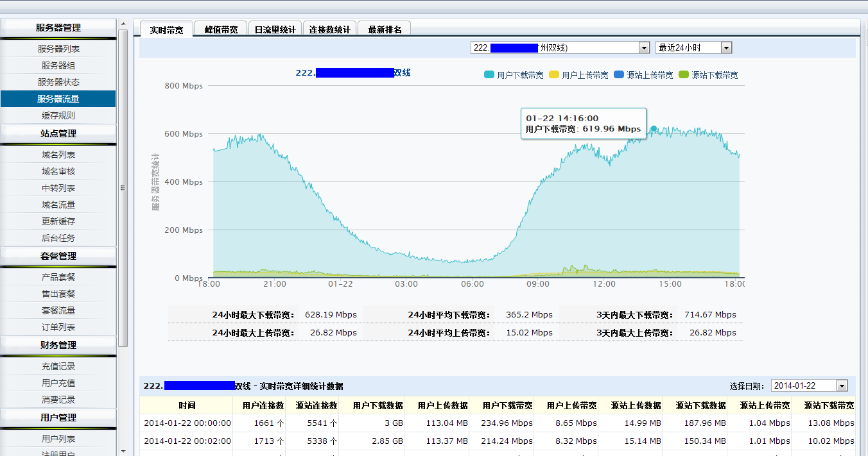This screenshot has height=456, width=868.
Task: Switch to the 连接数统计 tab
Action: click(329, 30)
